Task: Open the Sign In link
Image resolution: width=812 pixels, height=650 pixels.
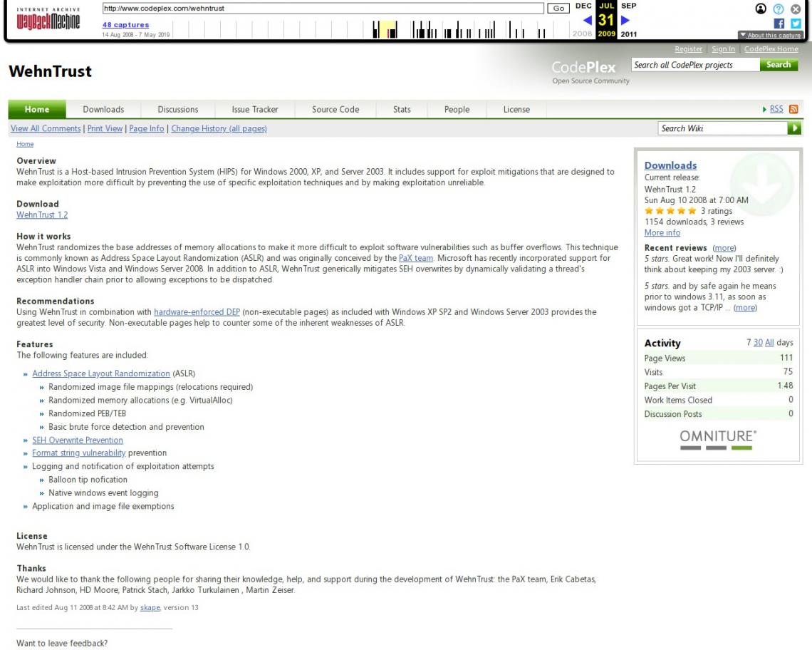Action: click(723, 48)
